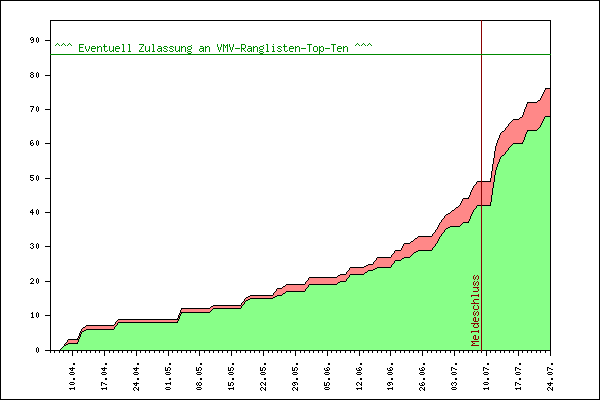
Task: Click the 22.05. date label
Action: (x=264, y=377)
